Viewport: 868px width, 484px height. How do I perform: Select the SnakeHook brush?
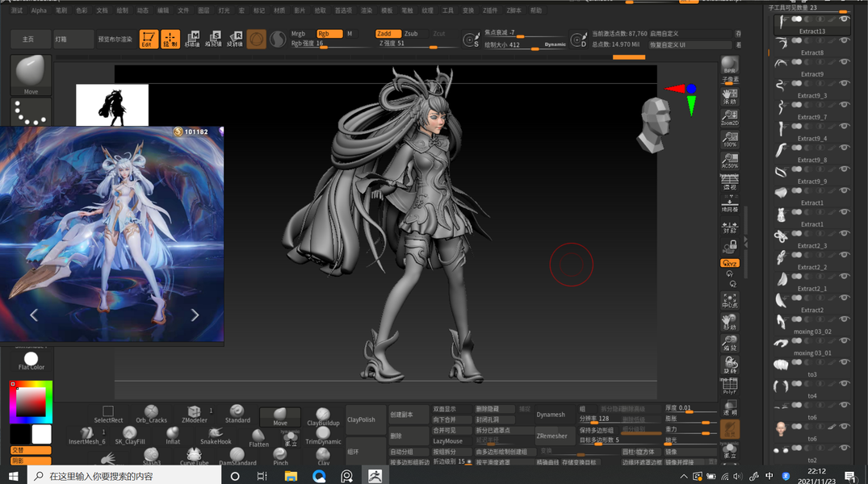pos(216,436)
